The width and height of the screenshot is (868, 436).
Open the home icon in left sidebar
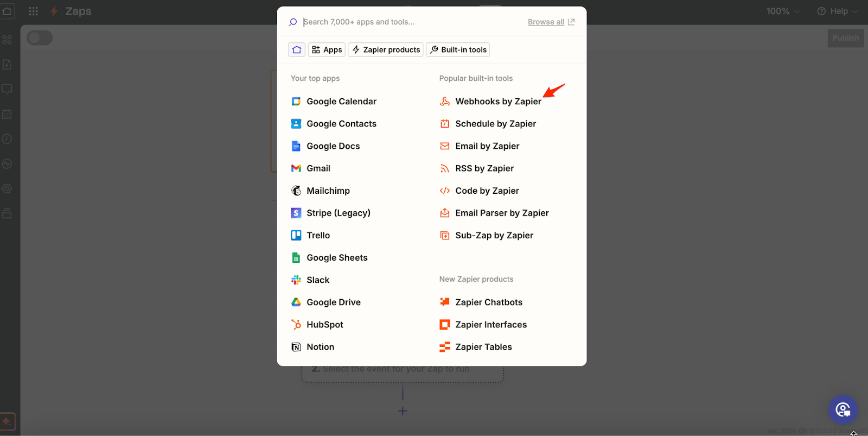coord(7,11)
